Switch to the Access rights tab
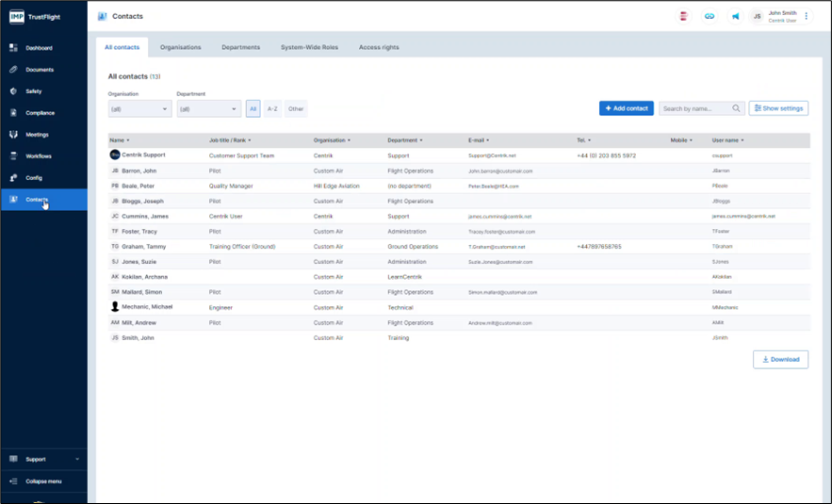This screenshot has height=504, width=832. click(379, 47)
